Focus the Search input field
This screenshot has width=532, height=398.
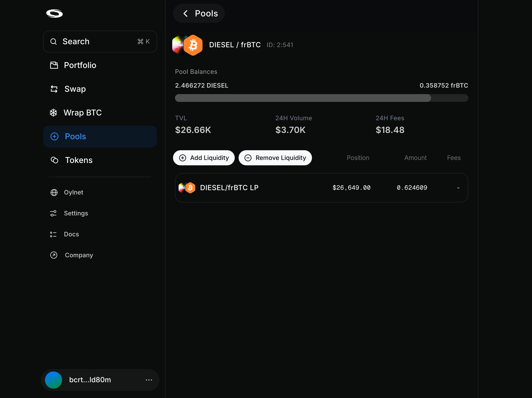coord(100,41)
